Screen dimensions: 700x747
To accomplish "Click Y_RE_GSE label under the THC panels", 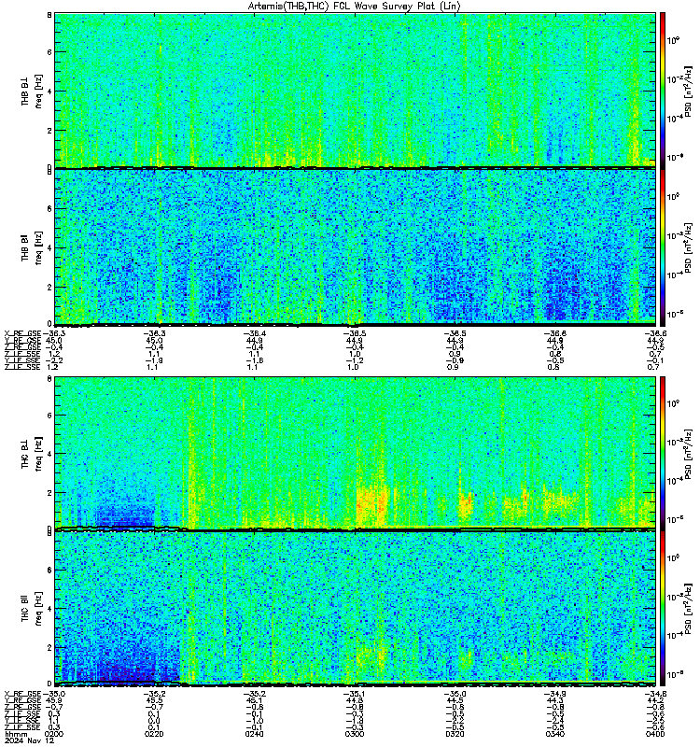I will point(22,701).
